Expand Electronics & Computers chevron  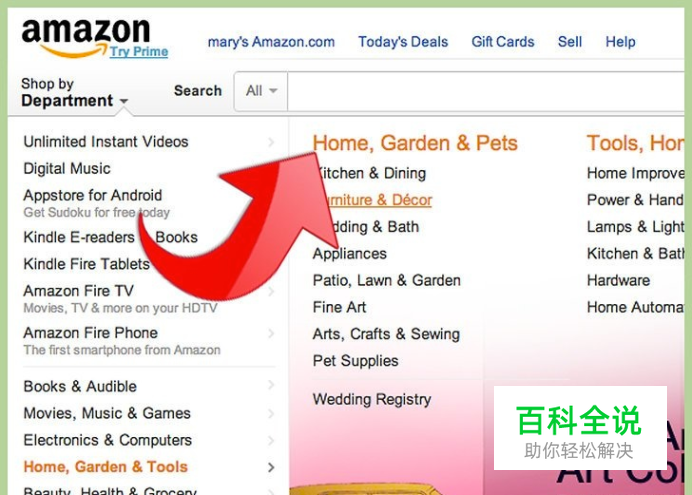(x=271, y=440)
